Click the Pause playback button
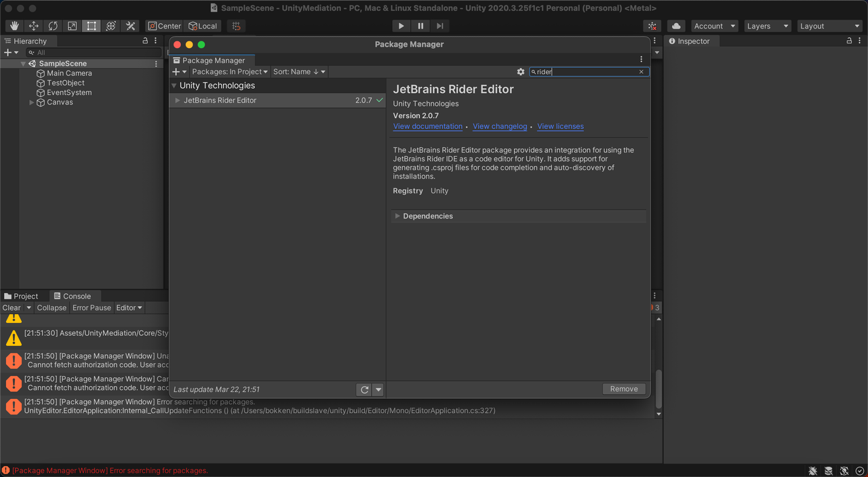Image resolution: width=868 pixels, height=477 pixels. click(x=420, y=26)
